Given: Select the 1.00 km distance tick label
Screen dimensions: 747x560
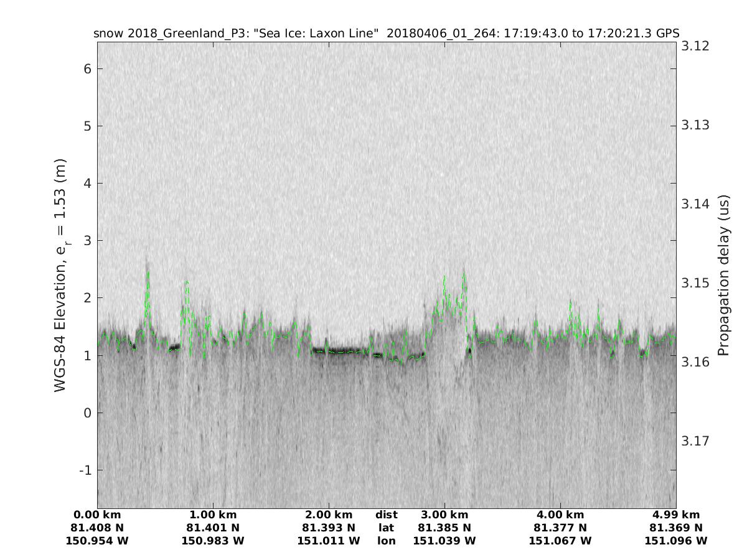Looking at the screenshot, I should tap(213, 515).
